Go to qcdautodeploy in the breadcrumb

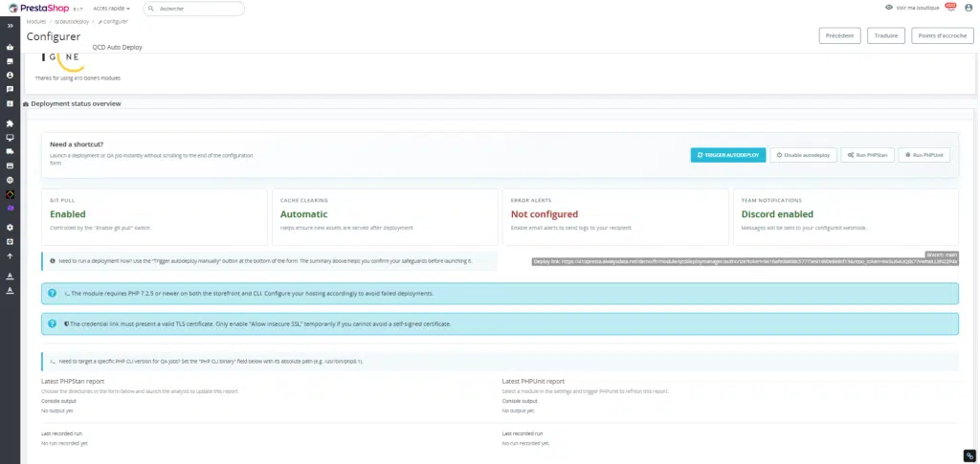(x=72, y=21)
